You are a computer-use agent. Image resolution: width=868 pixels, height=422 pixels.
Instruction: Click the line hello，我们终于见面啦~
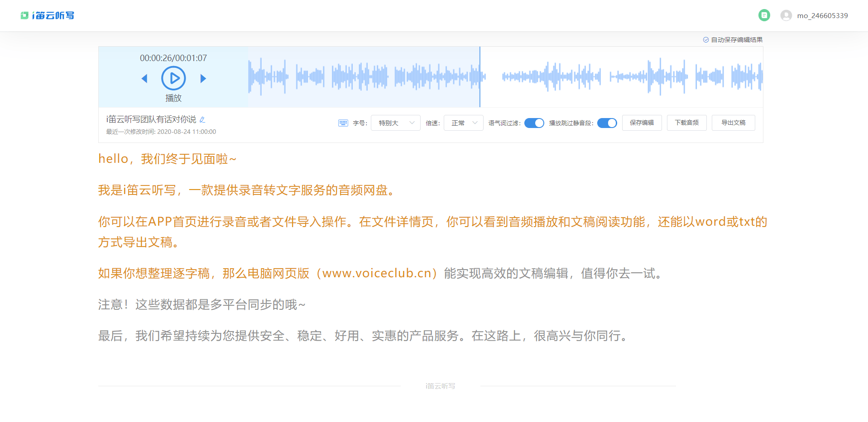(168, 159)
